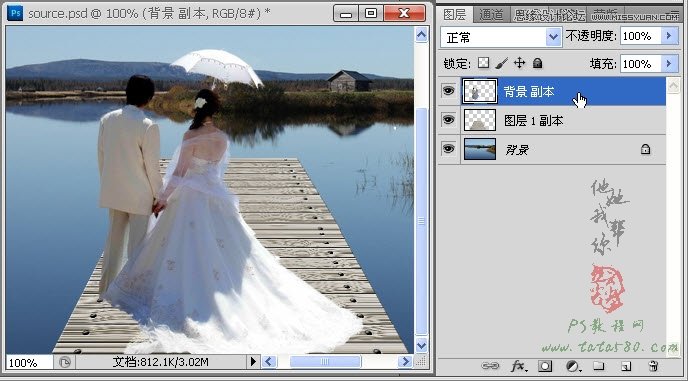Click the layers panel scroll up arrow
The image size is (688, 381).
coord(673,85)
